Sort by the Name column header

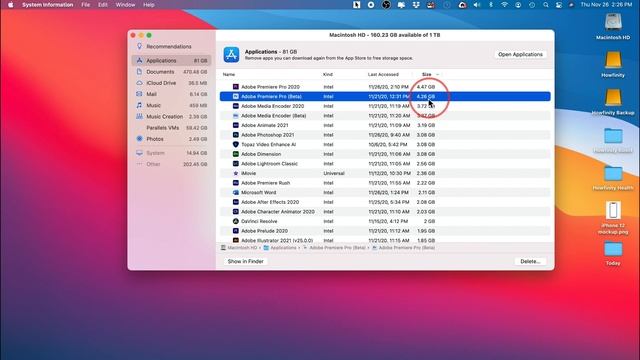coord(229,74)
